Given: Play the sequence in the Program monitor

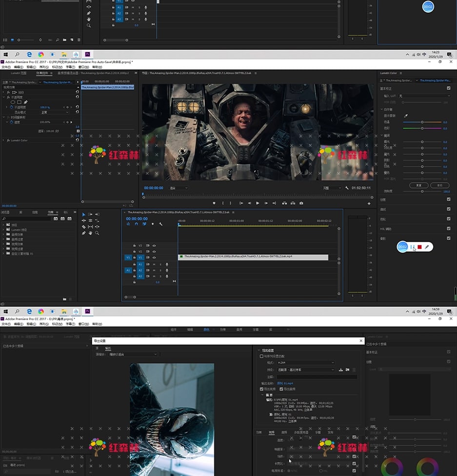Looking at the screenshot, I should (x=258, y=203).
